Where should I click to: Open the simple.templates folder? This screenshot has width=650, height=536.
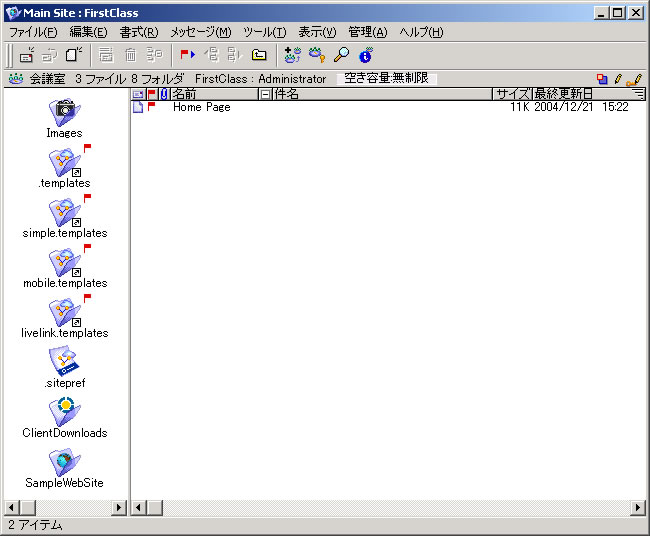[64, 213]
